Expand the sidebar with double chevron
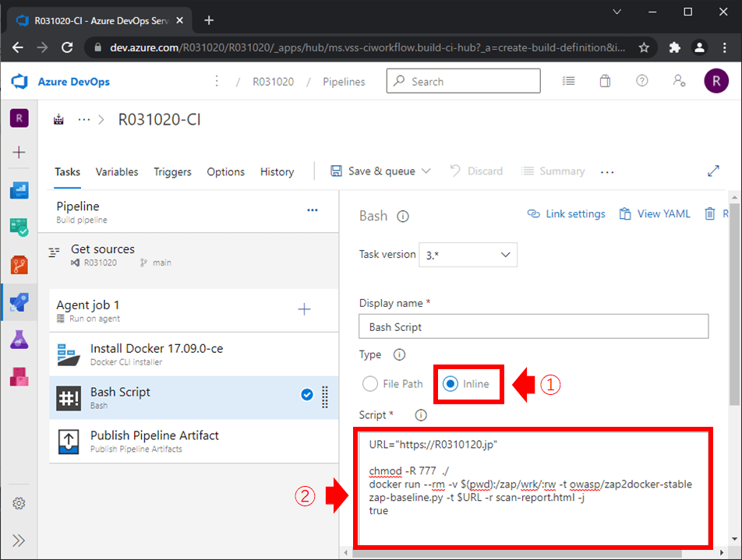The image size is (742, 560). click(19, 541)
